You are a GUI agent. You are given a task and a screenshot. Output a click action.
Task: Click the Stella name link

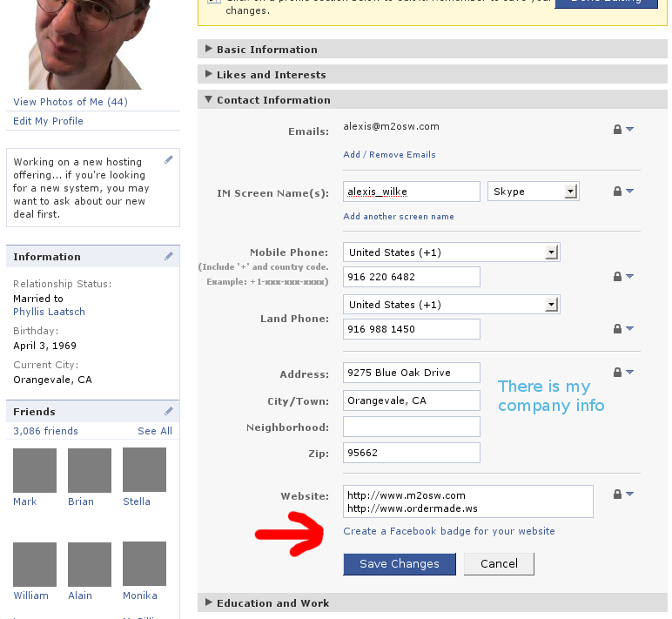[137, 501]
